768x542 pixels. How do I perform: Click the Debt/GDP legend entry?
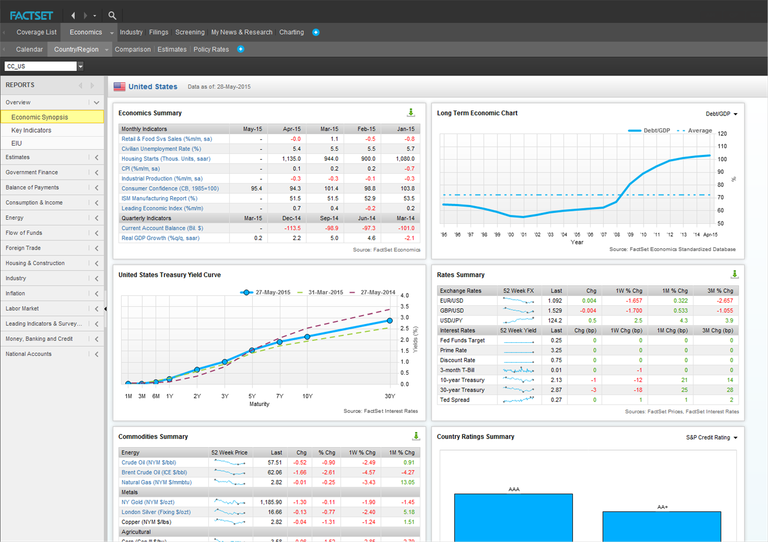click(x=649, y=131)
